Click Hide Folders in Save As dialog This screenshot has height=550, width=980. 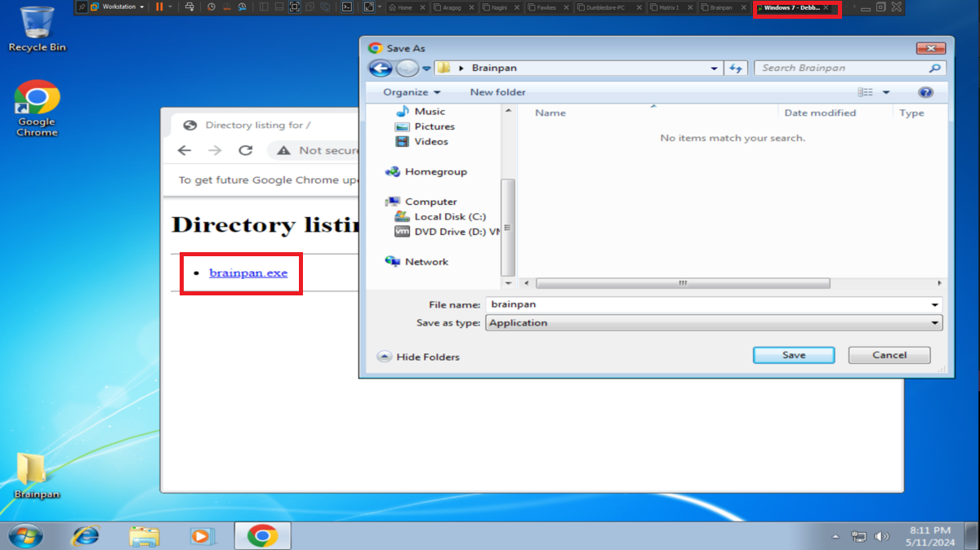[x=419, y=357]
